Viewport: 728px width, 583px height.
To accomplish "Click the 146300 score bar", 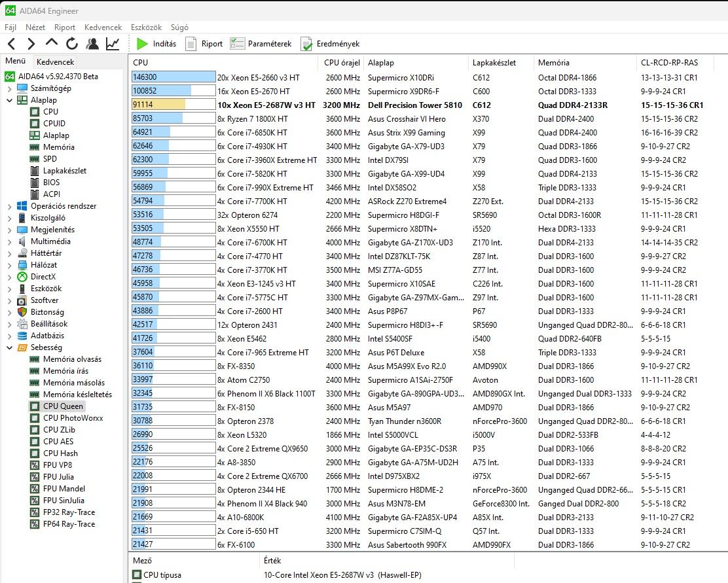I will tap(173, 77).
